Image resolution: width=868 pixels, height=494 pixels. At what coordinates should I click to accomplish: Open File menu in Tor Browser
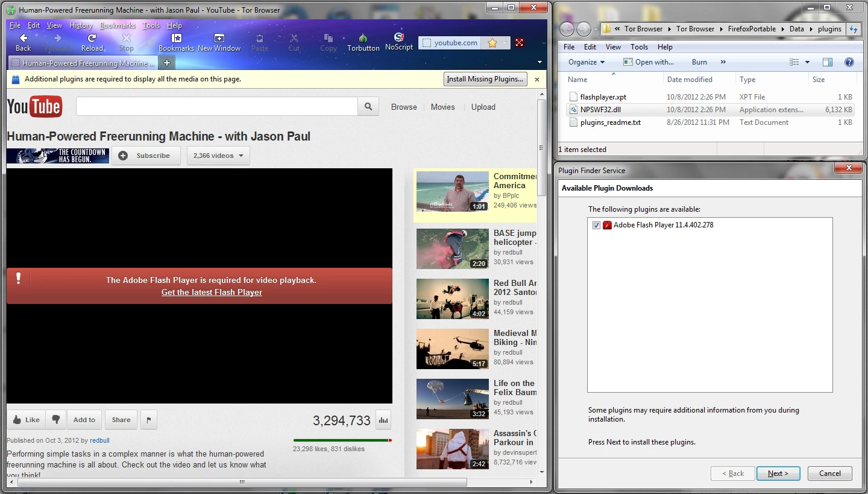(x=15, y=25)
